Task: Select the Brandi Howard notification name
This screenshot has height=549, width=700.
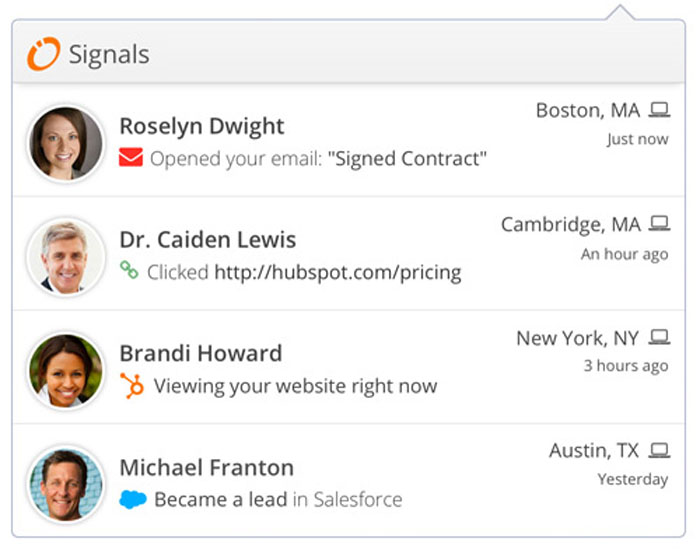Action: pyautogui.click(x=200, y=353)
